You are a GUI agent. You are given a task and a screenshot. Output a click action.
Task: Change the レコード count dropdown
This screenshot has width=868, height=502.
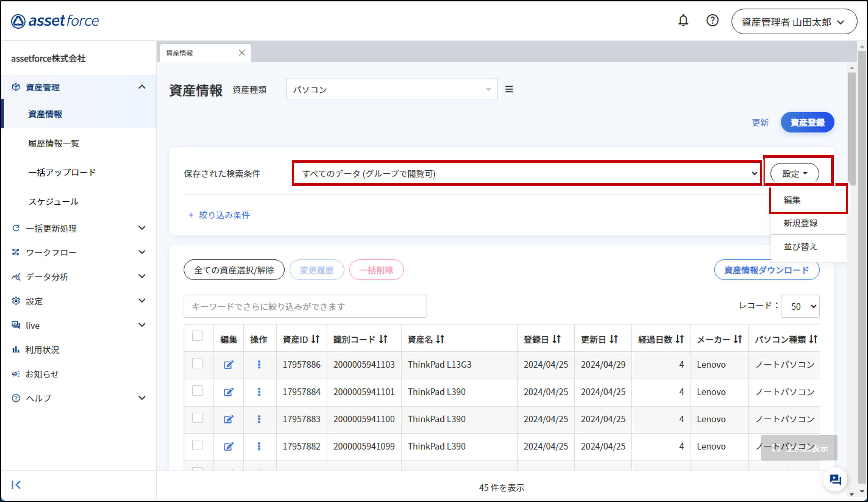(x=800, y=306)
